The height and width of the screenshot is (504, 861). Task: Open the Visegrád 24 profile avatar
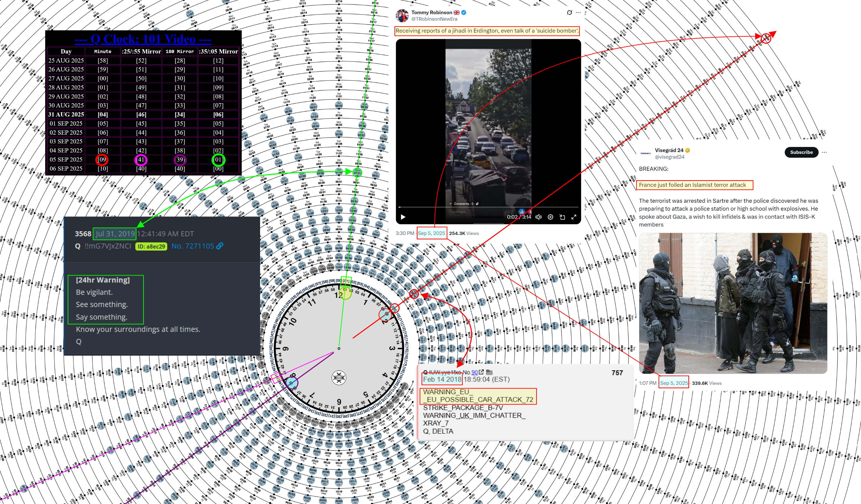pyautogui.click(x=646, y=153)
